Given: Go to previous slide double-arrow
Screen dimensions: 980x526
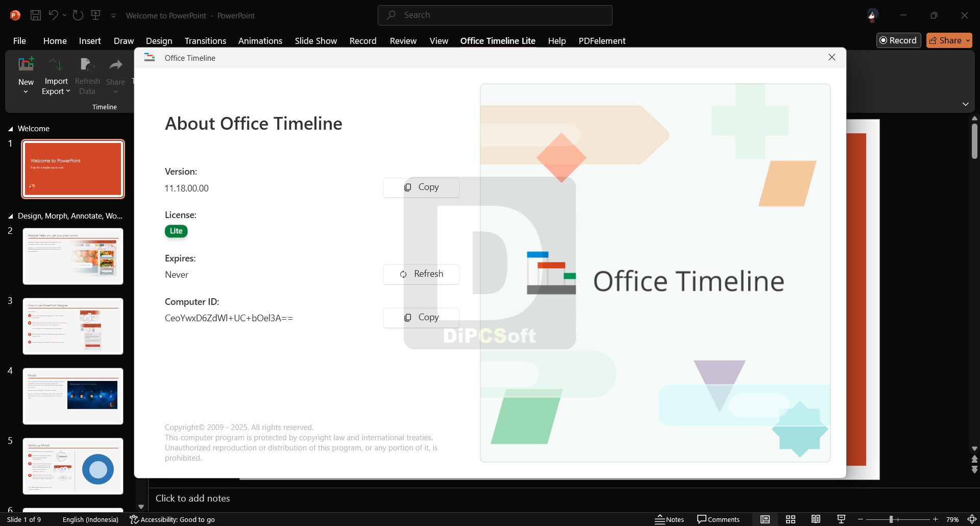Looking at the screenshot, I should click(974, 459).
